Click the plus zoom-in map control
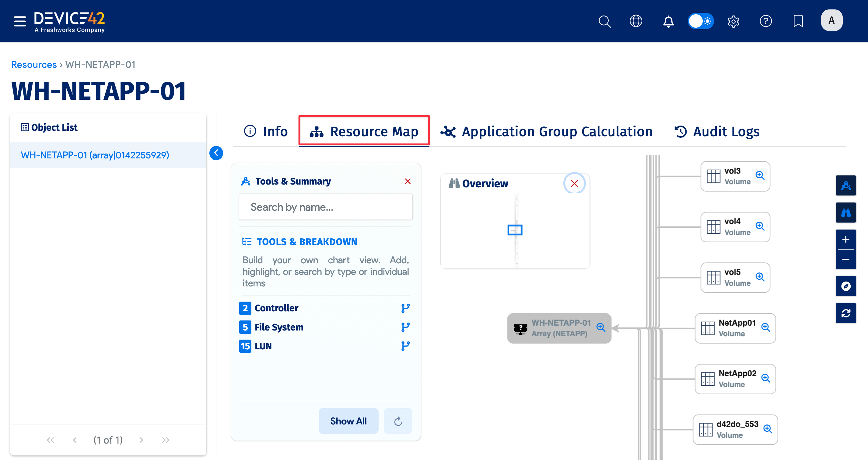 [845, 239]
